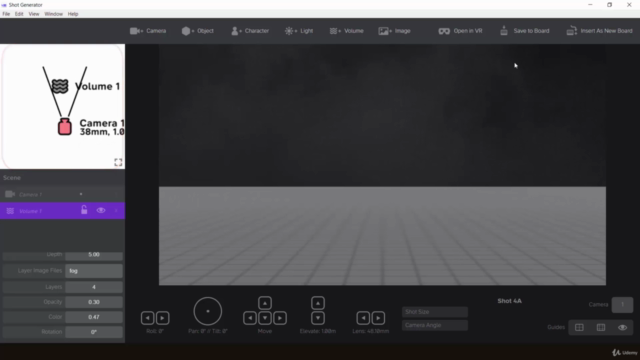Click the Pan/Tilt circular joystick control
The width and height of the screenshot is (640, 360).
click(208, 311)
